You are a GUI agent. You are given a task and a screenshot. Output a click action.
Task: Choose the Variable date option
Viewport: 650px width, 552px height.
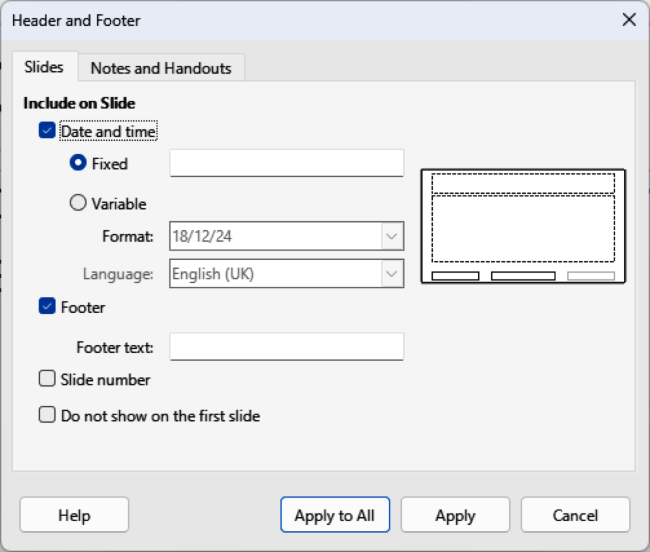(x=78, y=203)
